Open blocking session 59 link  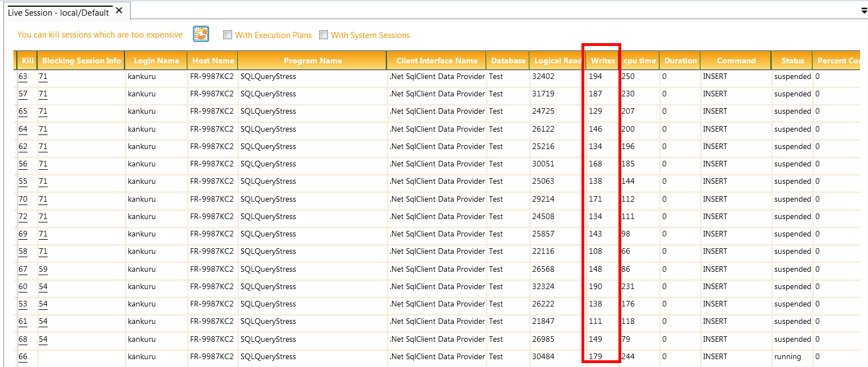[43, 270]
